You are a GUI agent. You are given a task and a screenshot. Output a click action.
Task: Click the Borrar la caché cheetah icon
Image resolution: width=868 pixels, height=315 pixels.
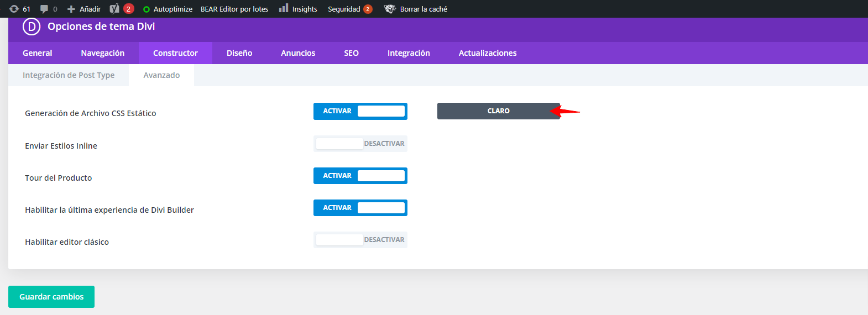[x=390, y=9]
